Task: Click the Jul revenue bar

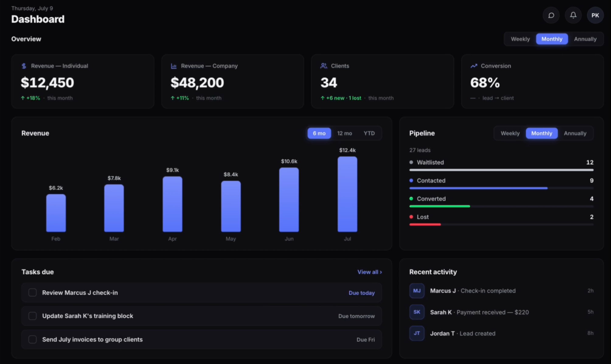Action: click(347, 194)
